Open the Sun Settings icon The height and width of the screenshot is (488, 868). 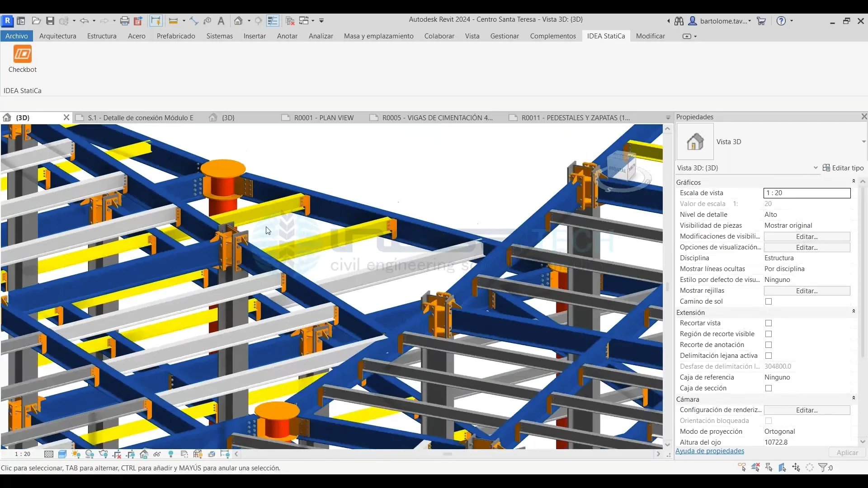point(76,454)
